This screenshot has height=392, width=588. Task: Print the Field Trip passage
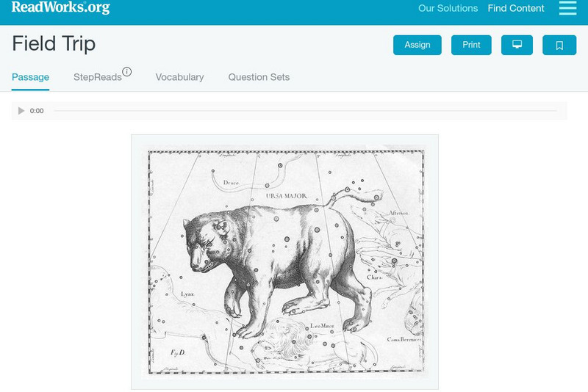pos(471,45)
